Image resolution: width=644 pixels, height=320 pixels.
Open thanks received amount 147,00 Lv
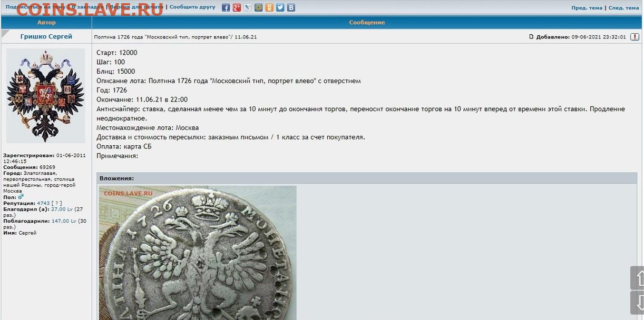(64, 221)
